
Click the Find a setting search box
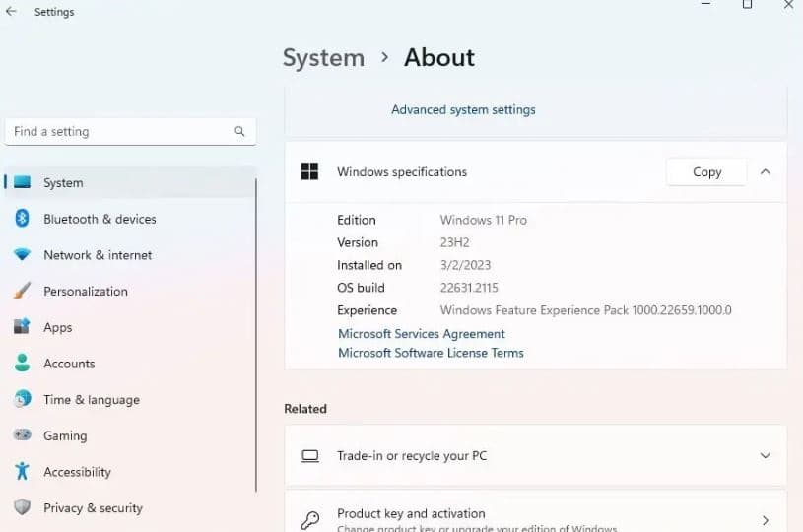point(118,131)
